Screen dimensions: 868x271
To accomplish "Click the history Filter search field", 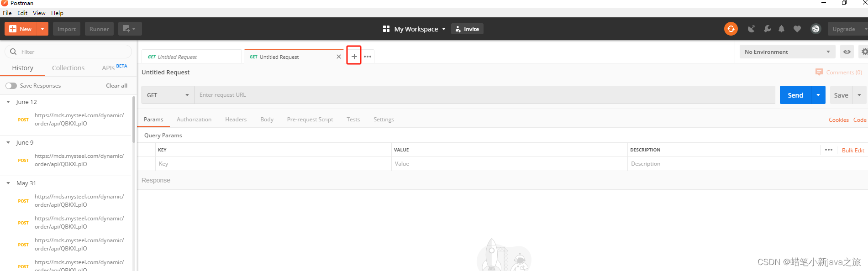I will [x=68, y=52].
